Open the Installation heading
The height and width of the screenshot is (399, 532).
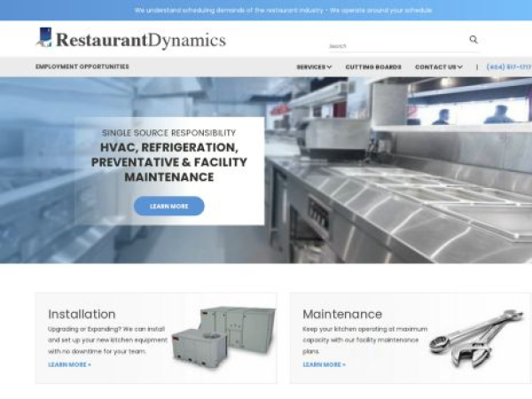coord(82,314)
